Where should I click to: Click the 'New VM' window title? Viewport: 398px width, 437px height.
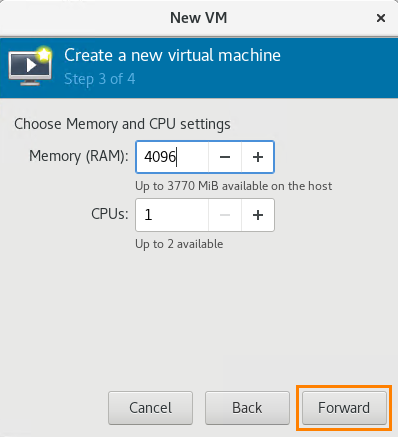pyautogui.click(x=199, y=18)
